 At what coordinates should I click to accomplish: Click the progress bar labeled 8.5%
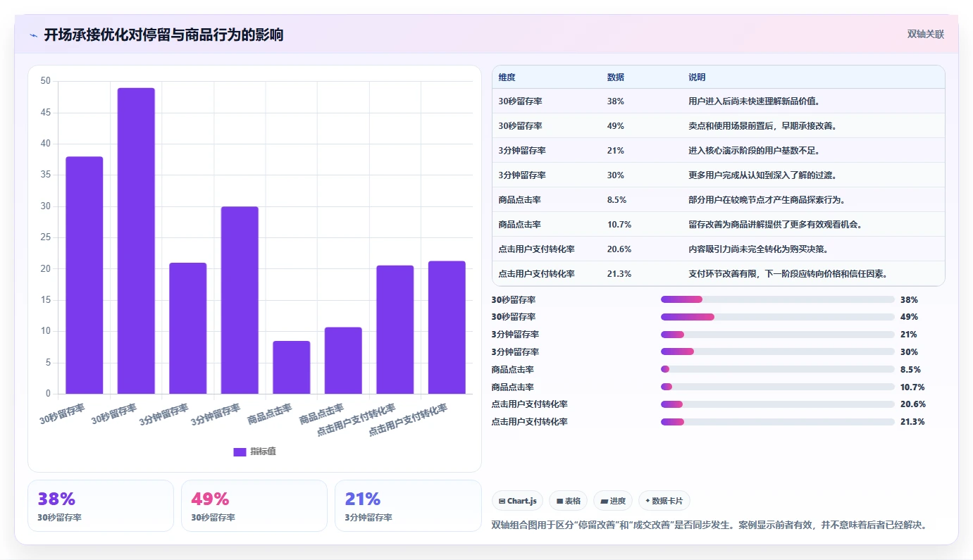[x=778, y=369]
